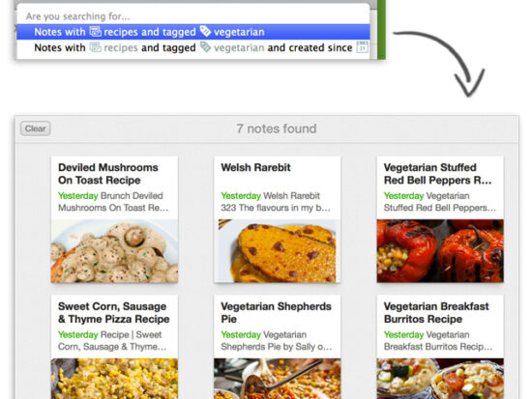Open the Welsh Rarebit note title
The width and height of the screenshot is (532, 399).
(x=255, y=167)
